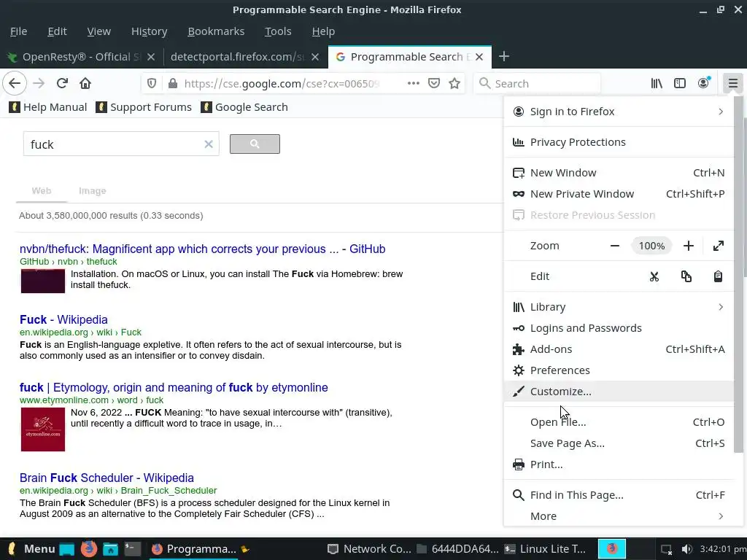Open the Bookmarks menu
747x560 pixels.
216,31
